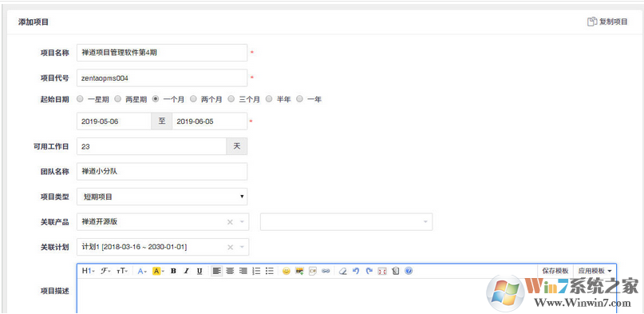Apply italic formatting in the editor
Image resolution: width=644 pixels, height=314 pixels.
point(187,271)
